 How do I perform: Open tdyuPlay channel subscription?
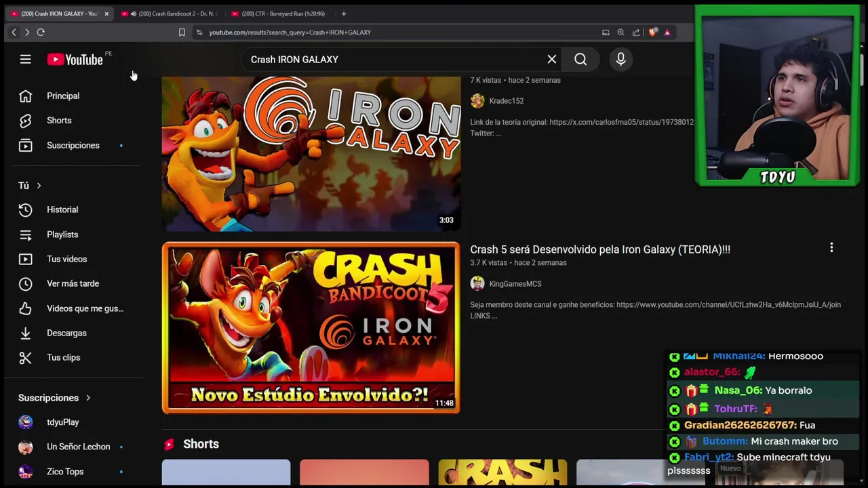click(x=62, y=422)
